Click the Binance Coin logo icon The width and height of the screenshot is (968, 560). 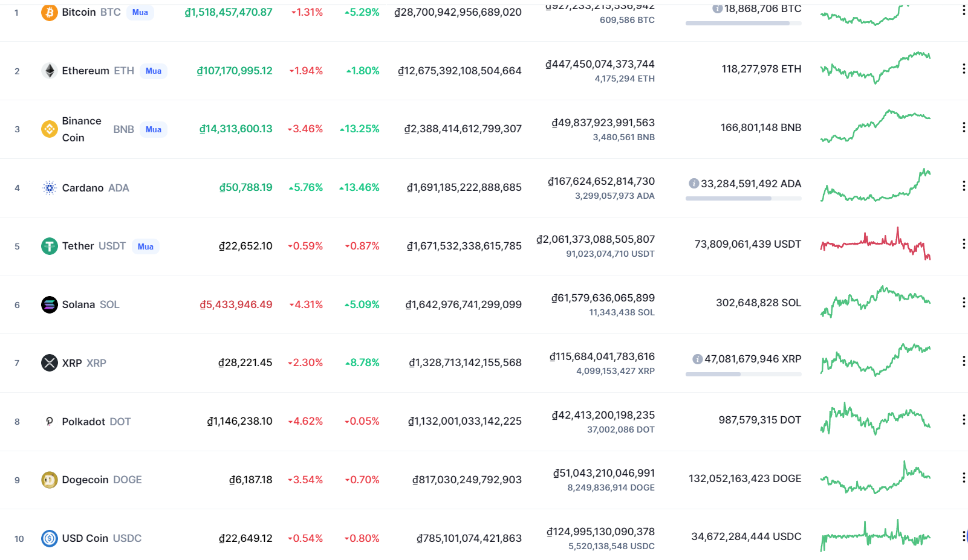(49, 129)
